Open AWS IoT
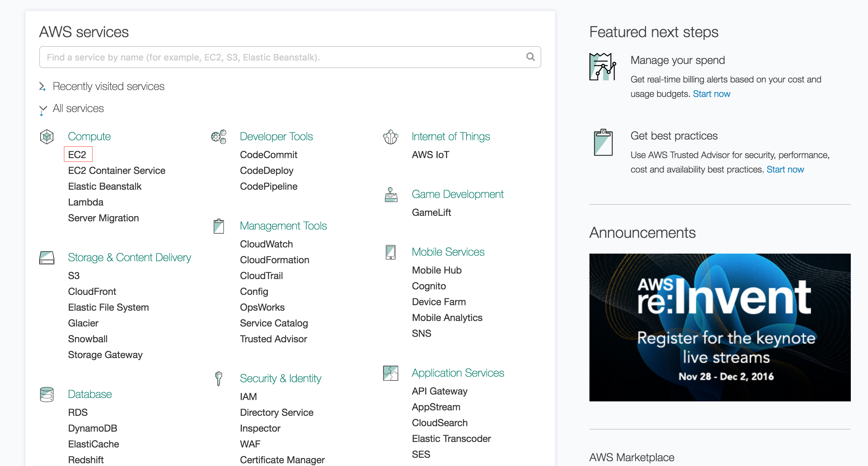Viewport: 868px width, 466px height. 431,155
